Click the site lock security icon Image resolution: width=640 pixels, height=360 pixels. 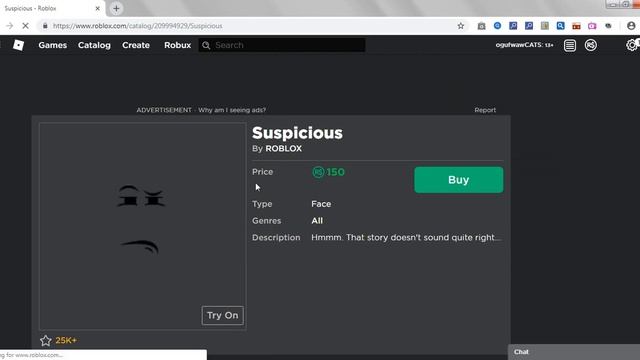[45, 26]
